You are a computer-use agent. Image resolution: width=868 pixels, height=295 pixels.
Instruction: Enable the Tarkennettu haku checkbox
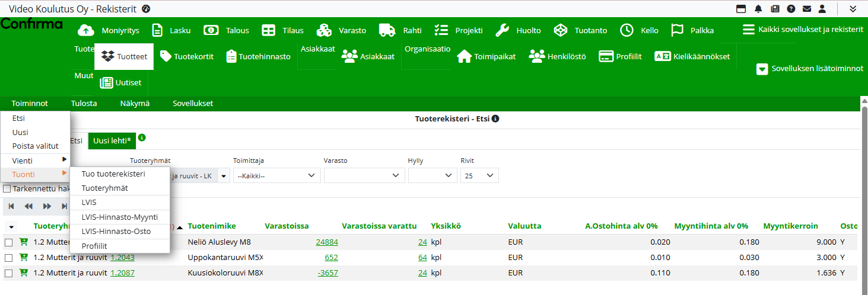[7, 189]
